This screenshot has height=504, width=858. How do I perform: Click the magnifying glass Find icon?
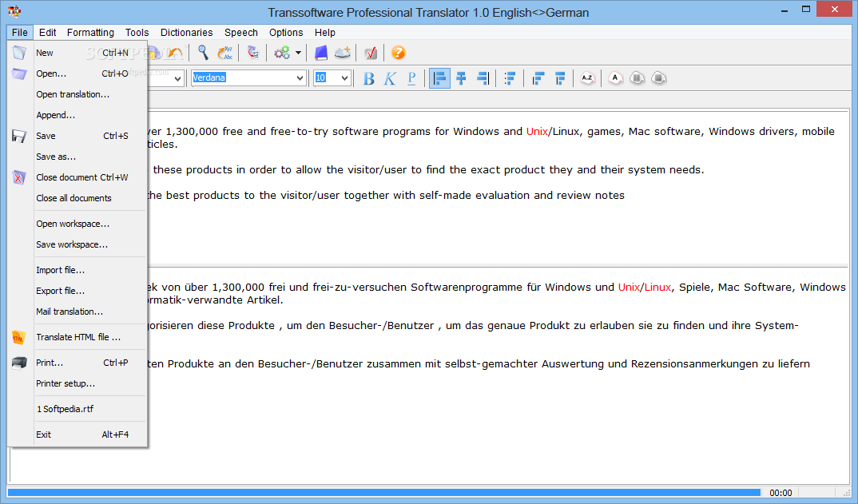coord(203,53)
